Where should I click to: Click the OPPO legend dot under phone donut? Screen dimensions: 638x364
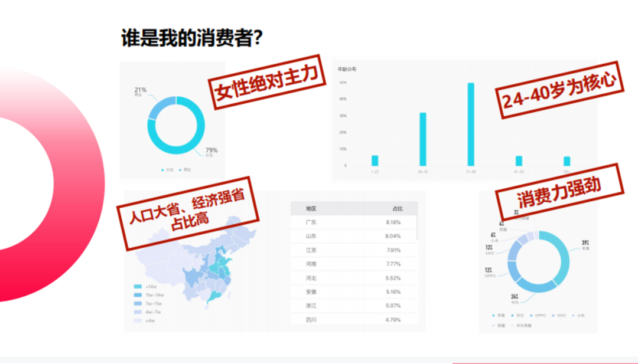point(532,316)
